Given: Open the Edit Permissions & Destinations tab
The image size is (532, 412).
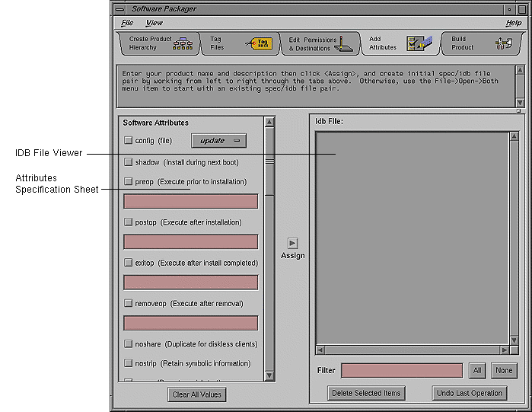Looking at the screenshot, I should click(x=320, y=43).
